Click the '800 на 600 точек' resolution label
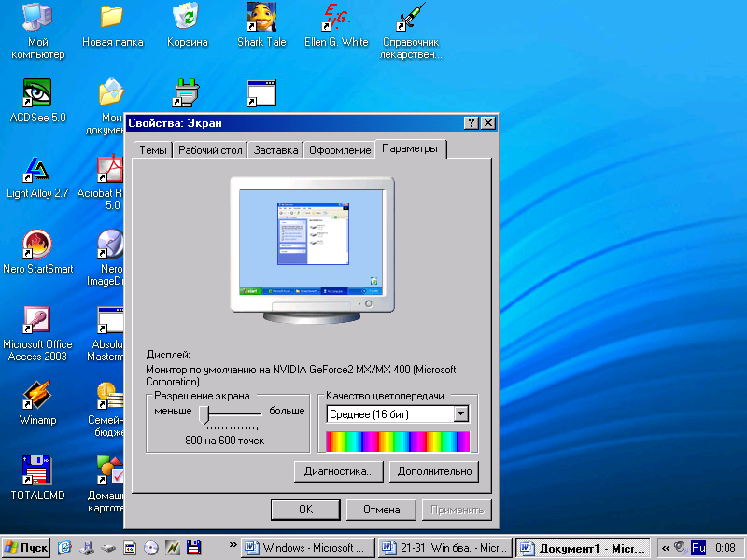Image resolution: width=747 pixels, height=560 pixels. 224,441
